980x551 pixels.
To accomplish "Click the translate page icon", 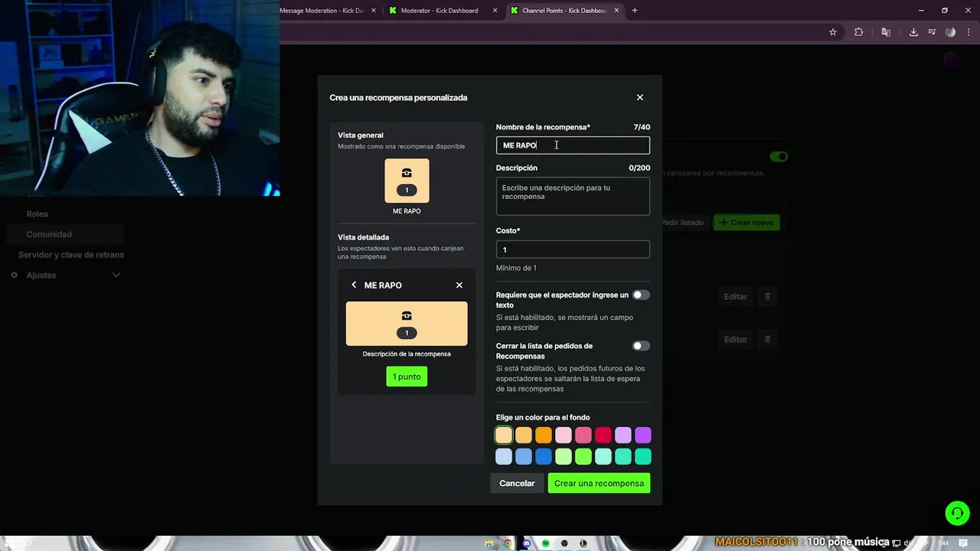I will [x=886, y=32].
